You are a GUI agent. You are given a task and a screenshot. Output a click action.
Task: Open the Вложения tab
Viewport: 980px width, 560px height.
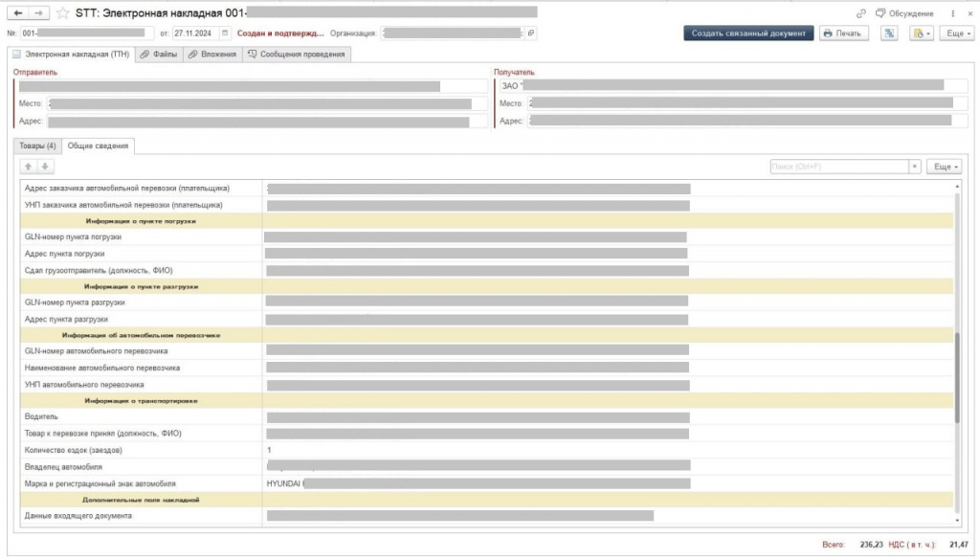212,55
